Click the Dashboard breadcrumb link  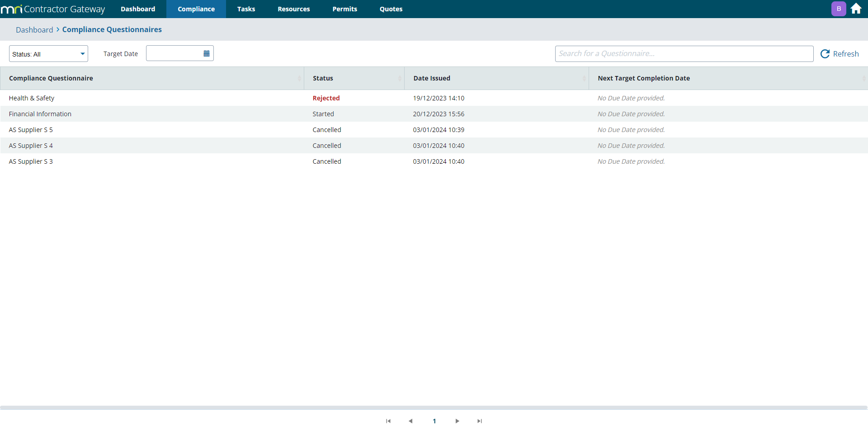click(34, 30)
